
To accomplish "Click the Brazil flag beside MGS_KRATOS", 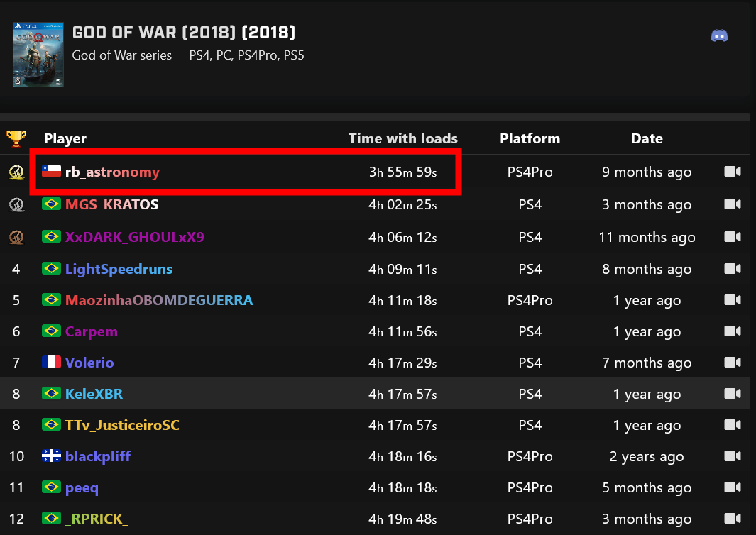I will pos(51,204).
